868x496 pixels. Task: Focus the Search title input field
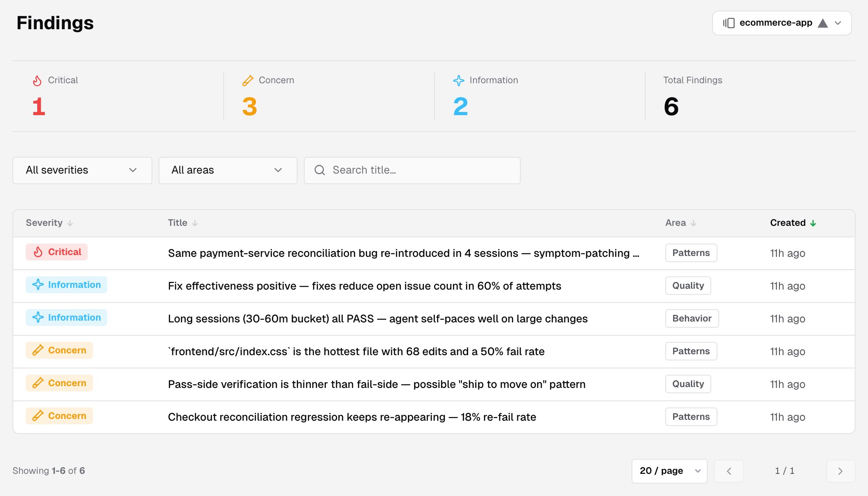point(412,170)
